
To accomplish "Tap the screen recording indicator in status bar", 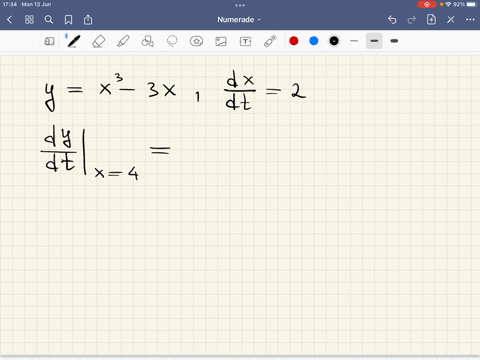I will 427,4.
